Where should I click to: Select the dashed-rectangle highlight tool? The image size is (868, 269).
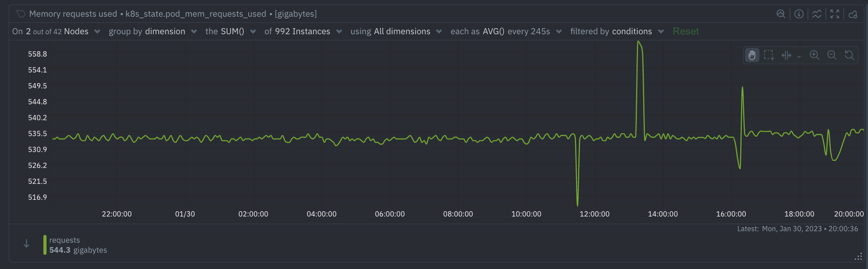(769, 55)
